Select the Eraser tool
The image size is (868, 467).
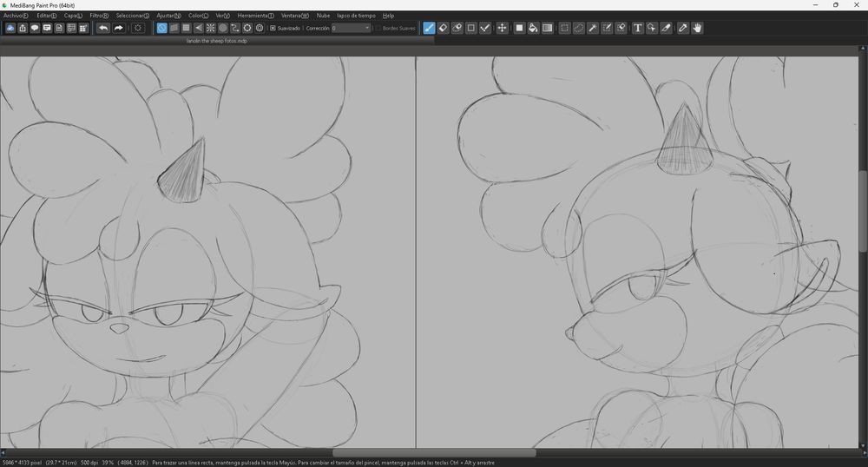[x=443, y=28]
